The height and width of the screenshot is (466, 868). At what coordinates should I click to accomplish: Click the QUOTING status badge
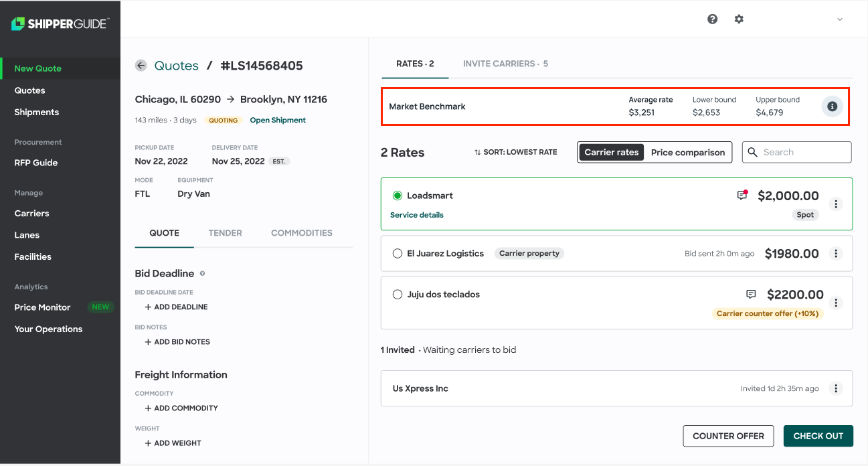pyautogui.click(x=224, y=121)
